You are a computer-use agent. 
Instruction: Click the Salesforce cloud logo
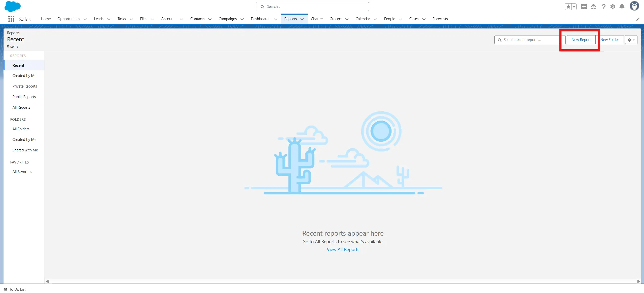click(12, 6)
